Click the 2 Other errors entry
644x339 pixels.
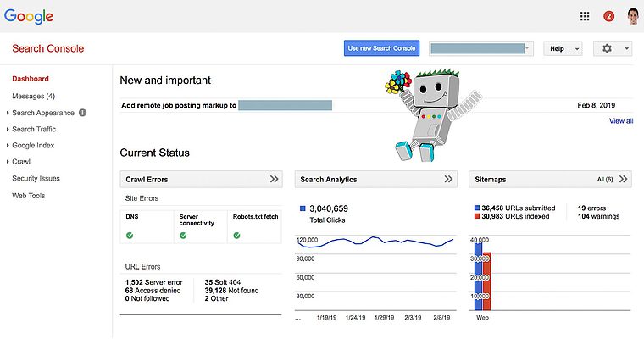[x=216, y=298]
